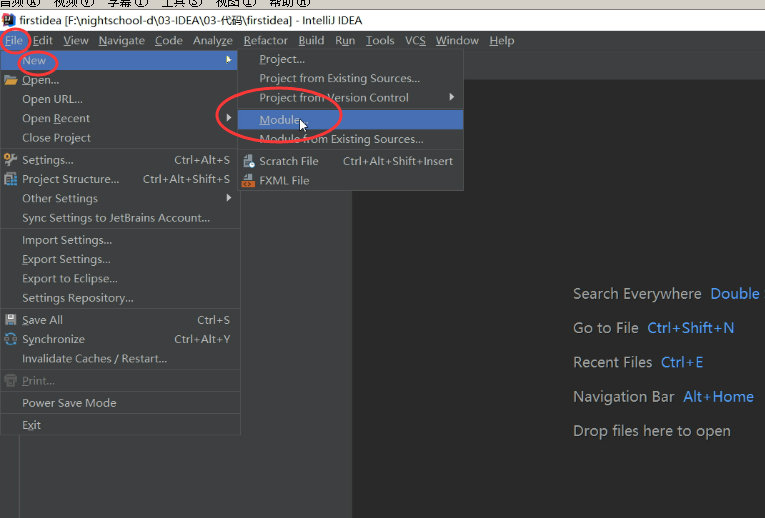Open the VCS menu
Viewport: 765px width, 518px height.
(415, 40)
